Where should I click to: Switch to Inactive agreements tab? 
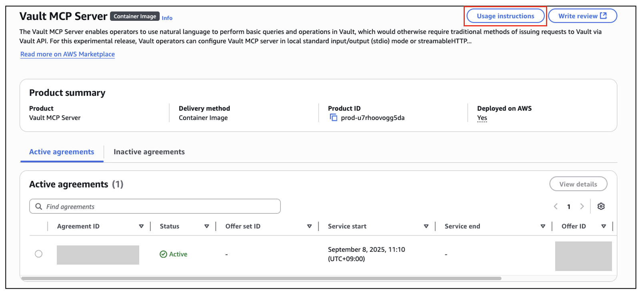tap(149, 152)
